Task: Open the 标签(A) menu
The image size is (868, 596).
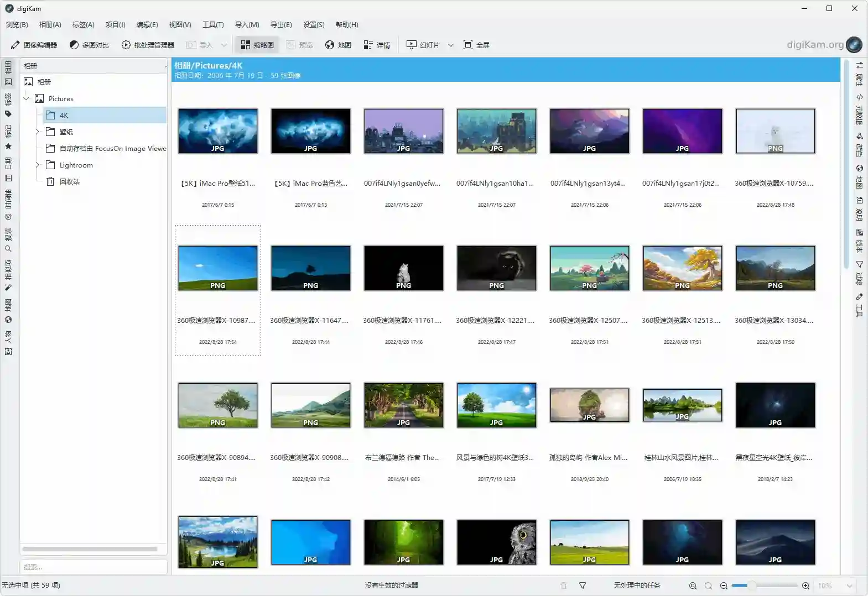Action: pyautogui.click(x=83, y=24)
